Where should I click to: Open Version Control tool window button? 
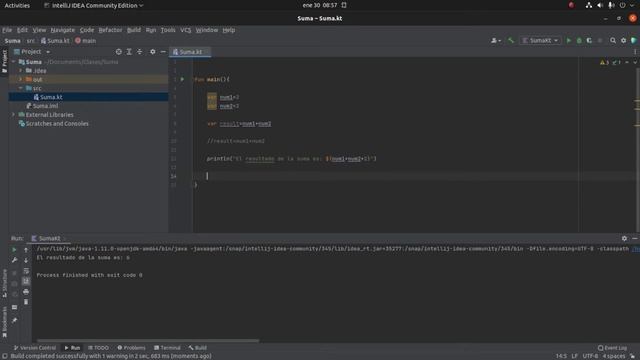pos(35,348)
